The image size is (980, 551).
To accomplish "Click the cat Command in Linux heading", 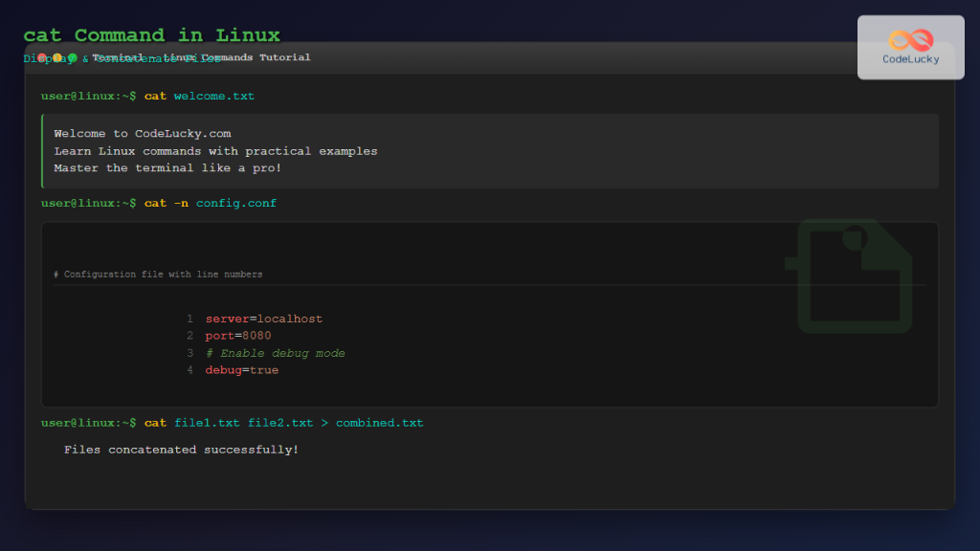I will (151, 34).
